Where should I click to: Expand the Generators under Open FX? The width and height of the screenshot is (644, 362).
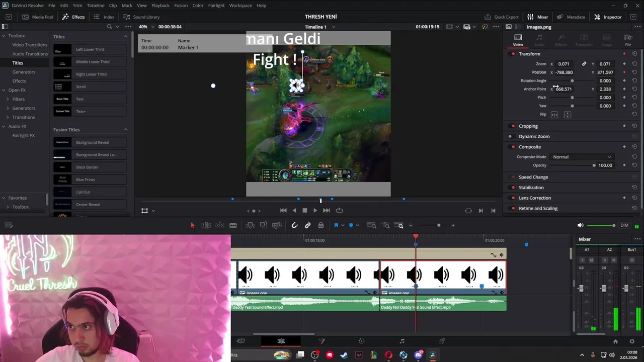[x=8, y=108]
